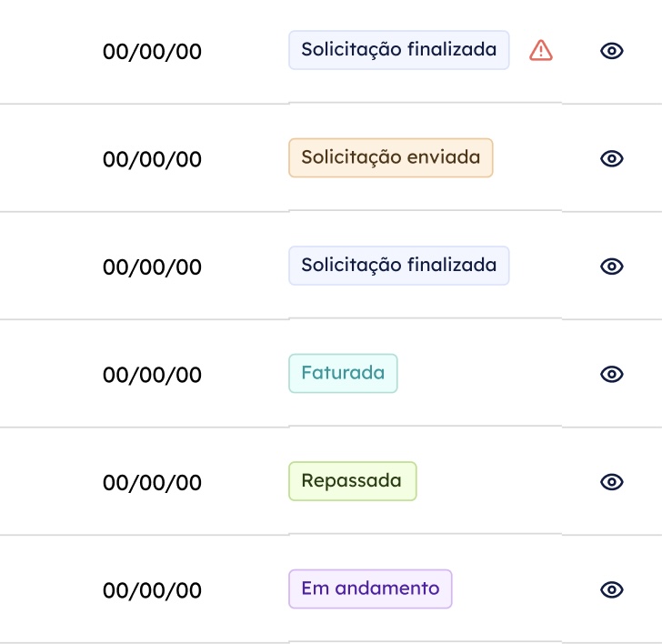Click the date in the Repassada row
The image size is (662, 644).
(152, 483)
